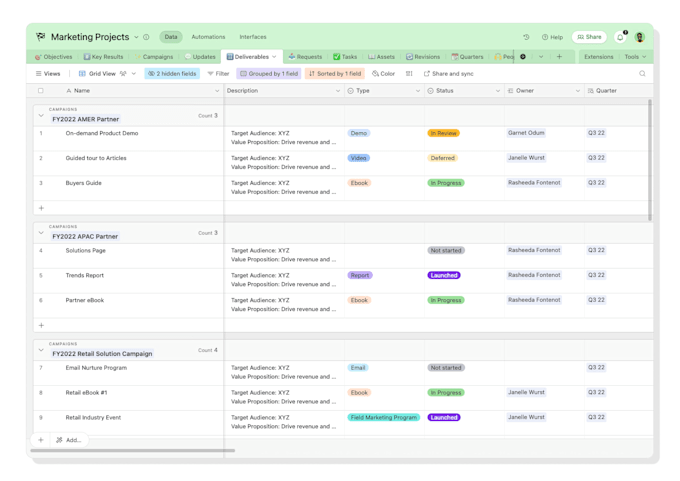
Task: Collapse the FY2022 Retail Solution Campaign group
Action: (x=41, y=350)
